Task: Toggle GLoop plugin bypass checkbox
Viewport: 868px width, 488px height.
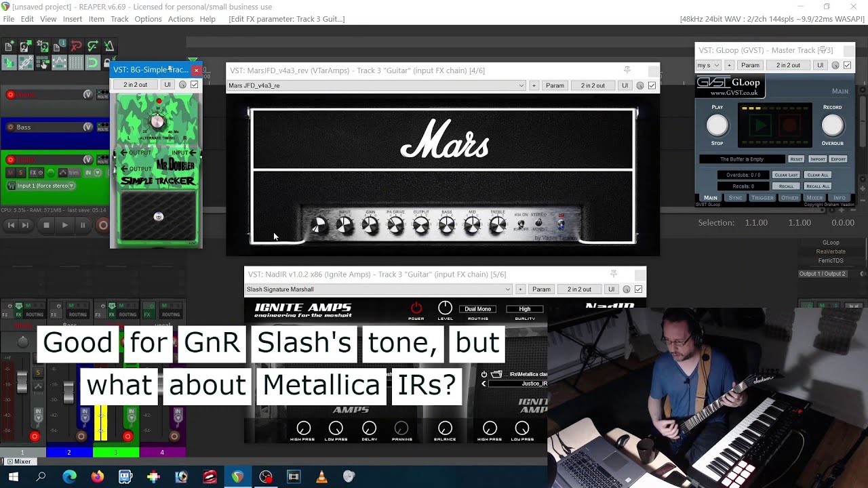Action: [x=847, y=65]
